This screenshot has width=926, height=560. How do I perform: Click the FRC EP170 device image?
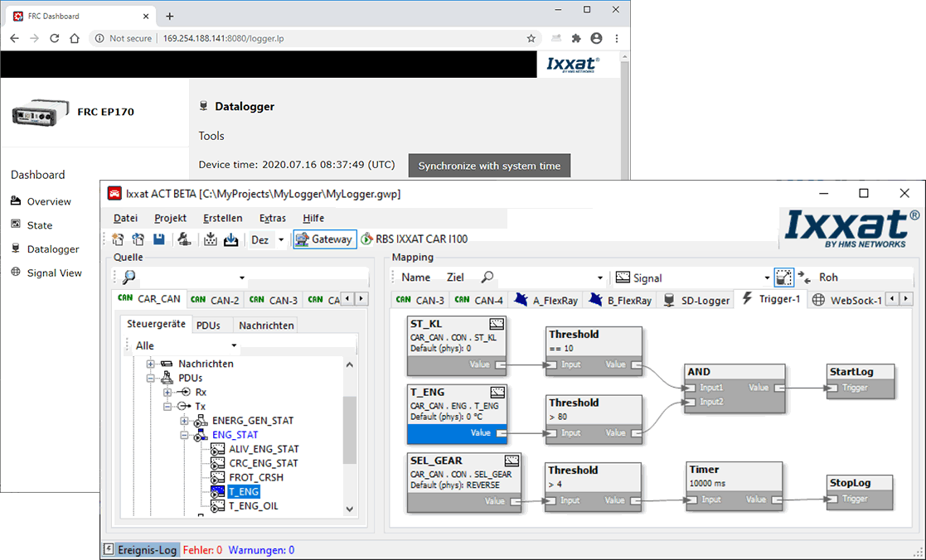tap(40, 112)
